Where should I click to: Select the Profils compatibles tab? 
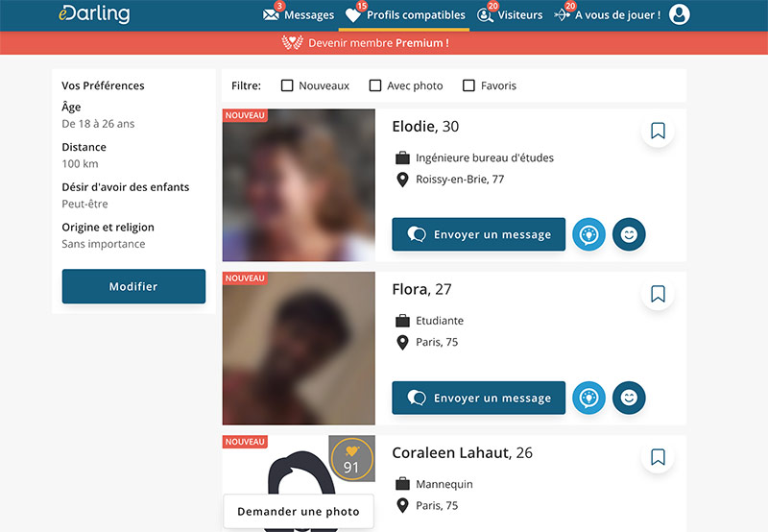point(404,14)
